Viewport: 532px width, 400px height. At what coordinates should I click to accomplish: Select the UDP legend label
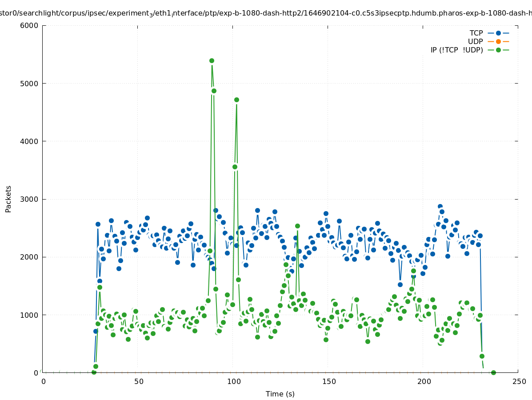475,41
